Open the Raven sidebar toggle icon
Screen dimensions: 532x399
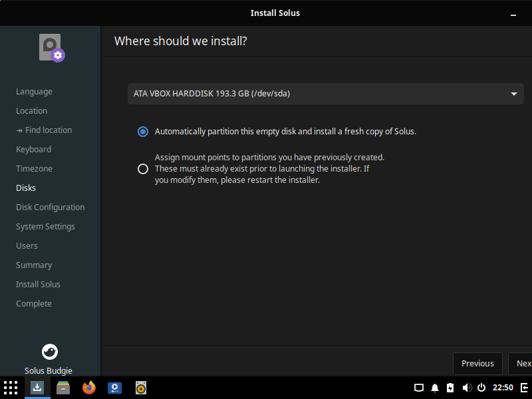pyautogui.click(x=524, y=388)
